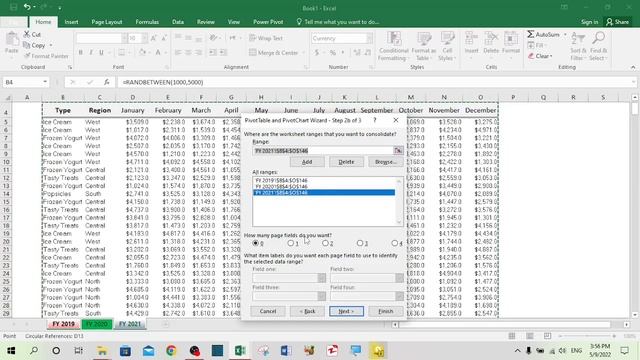640x360 pixels.
Task: Expand the Field one dropdown
Action: coord(322,278)
